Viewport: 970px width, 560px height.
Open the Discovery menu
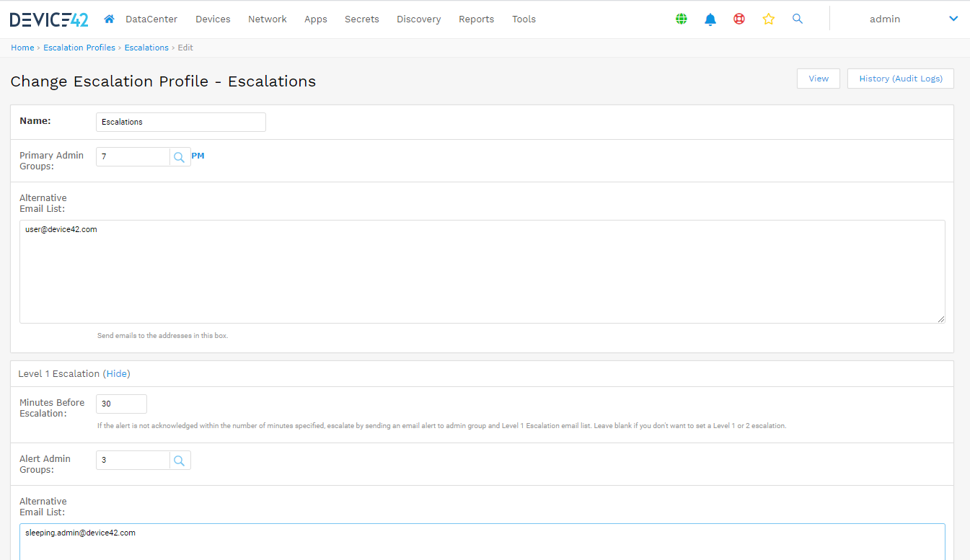click(x=418, y=19)
